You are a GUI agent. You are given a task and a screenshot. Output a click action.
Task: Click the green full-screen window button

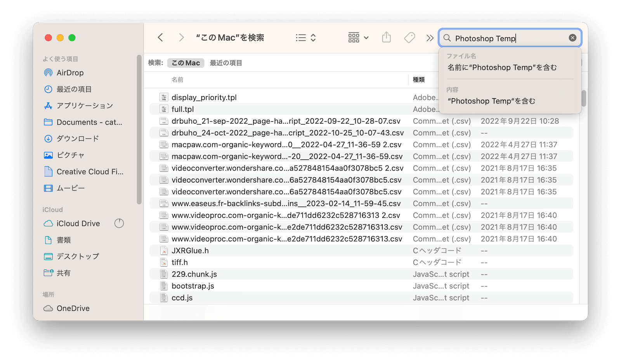click(72, 38)
